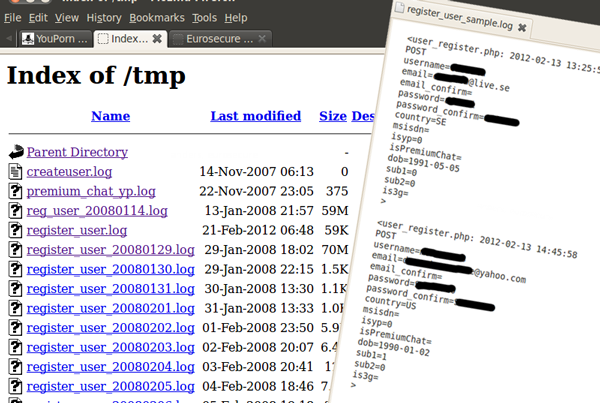
Task: Click the Parent Directory back-arrow icon
Action: pyautogui.click(x=15, y=152)
